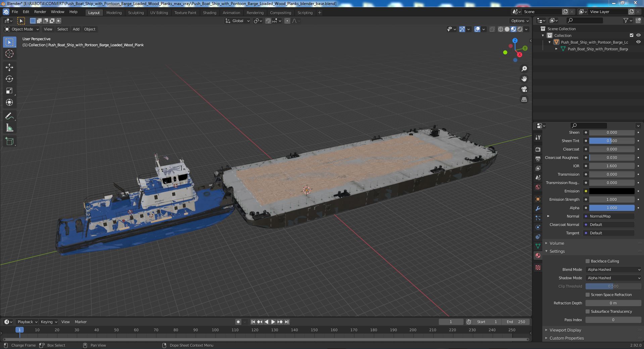The image size is (644, 349).
Task: Switch orthographic perspective grid icon
Action: [x=524, y=99]
